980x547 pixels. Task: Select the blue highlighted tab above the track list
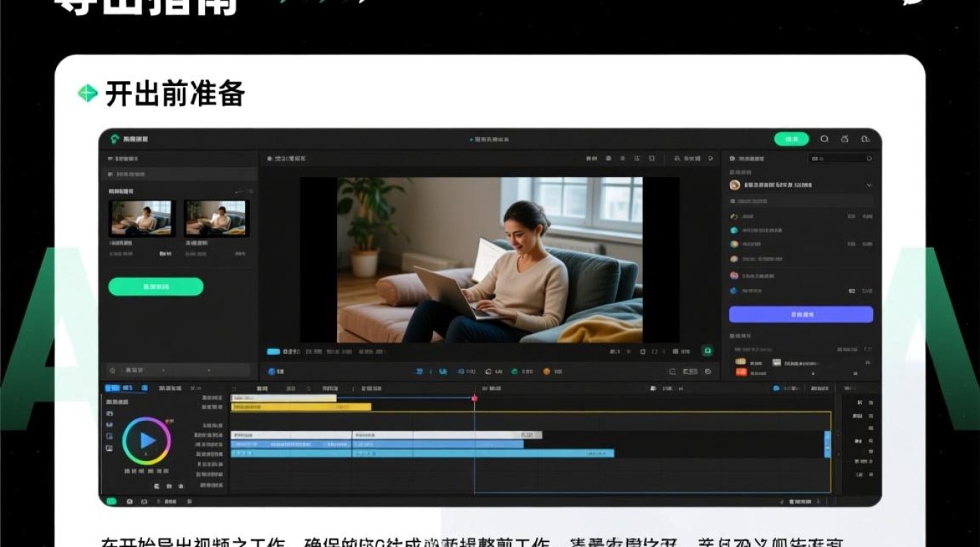click(127, 389)
